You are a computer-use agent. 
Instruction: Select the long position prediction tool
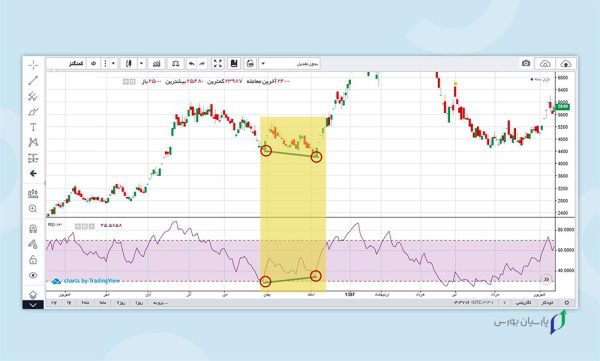point(33,158)
